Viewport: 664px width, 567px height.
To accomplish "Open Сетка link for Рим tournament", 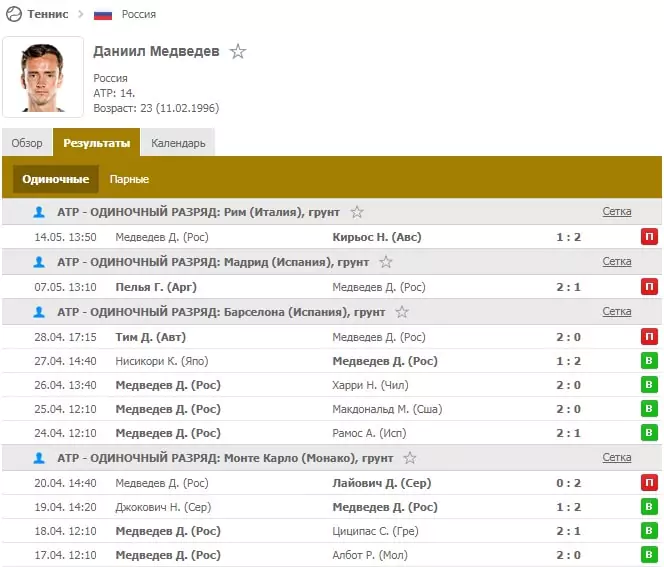I will pyautogui.click(x=617, y=211).
